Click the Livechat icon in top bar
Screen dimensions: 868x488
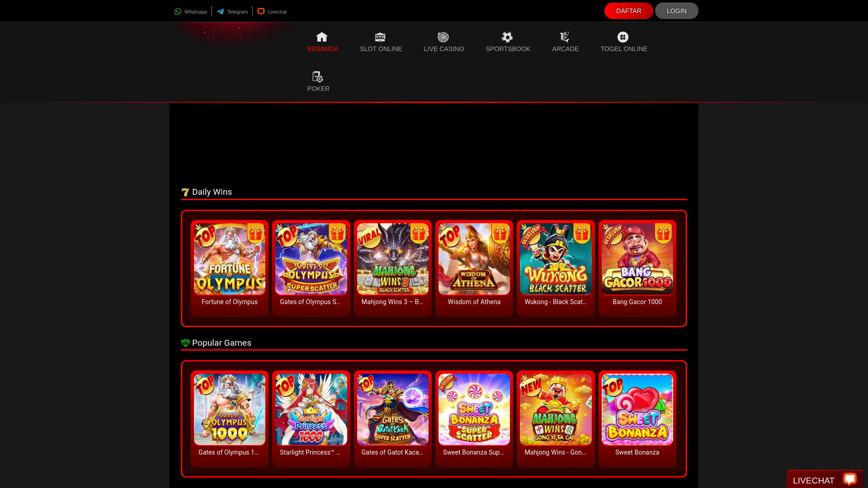[261, 11]
